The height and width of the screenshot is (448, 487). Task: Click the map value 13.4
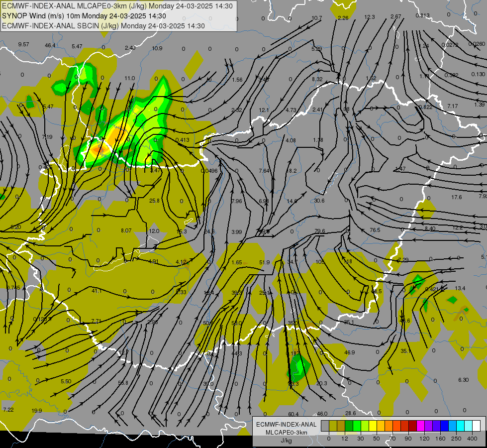[460, 289]
